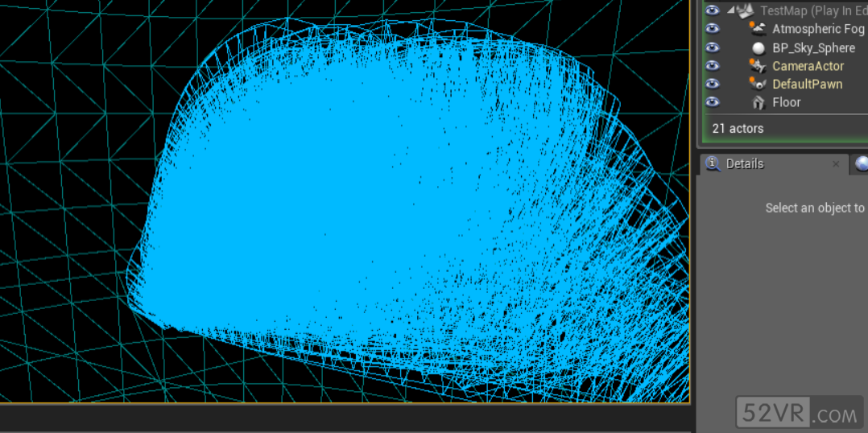Click the Details panel magnifier icon
The image size is (868, 433).
tap(713, 163)
